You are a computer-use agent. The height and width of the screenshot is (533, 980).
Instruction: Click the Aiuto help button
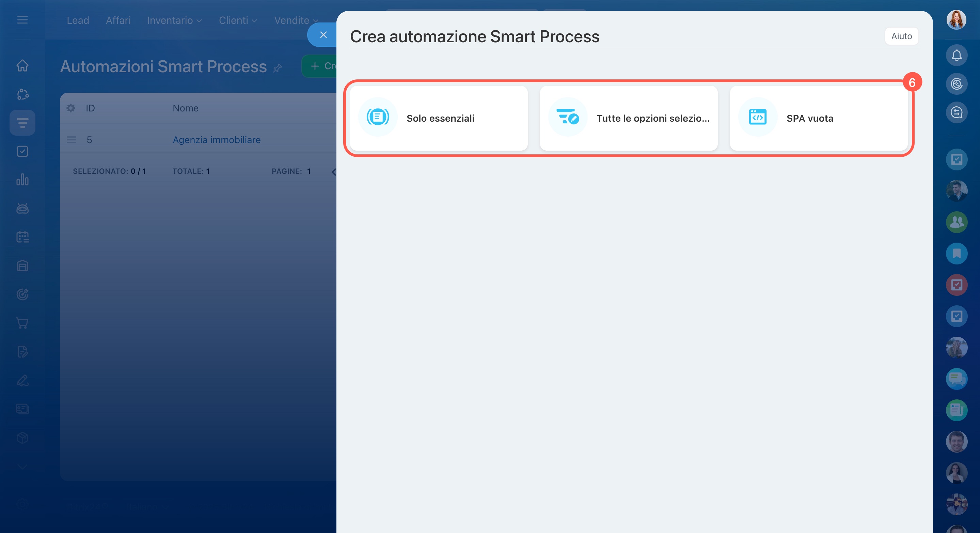(901, 36)
